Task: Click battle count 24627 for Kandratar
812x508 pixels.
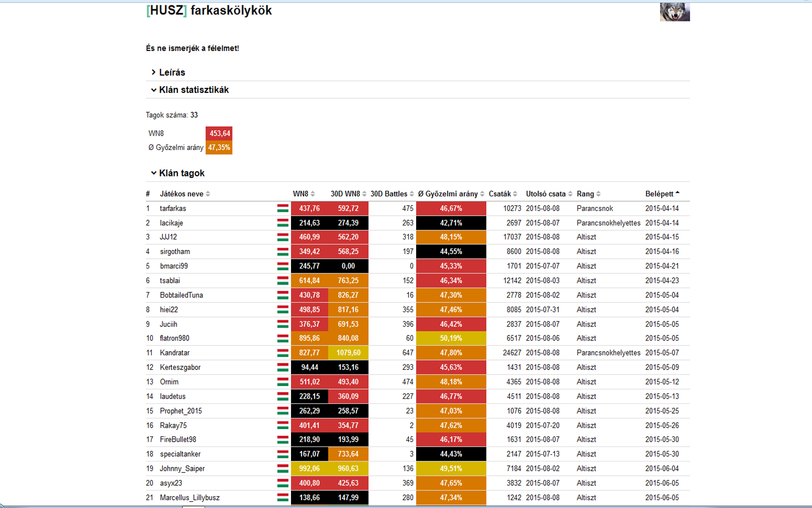Action: (x=512, y=353)
